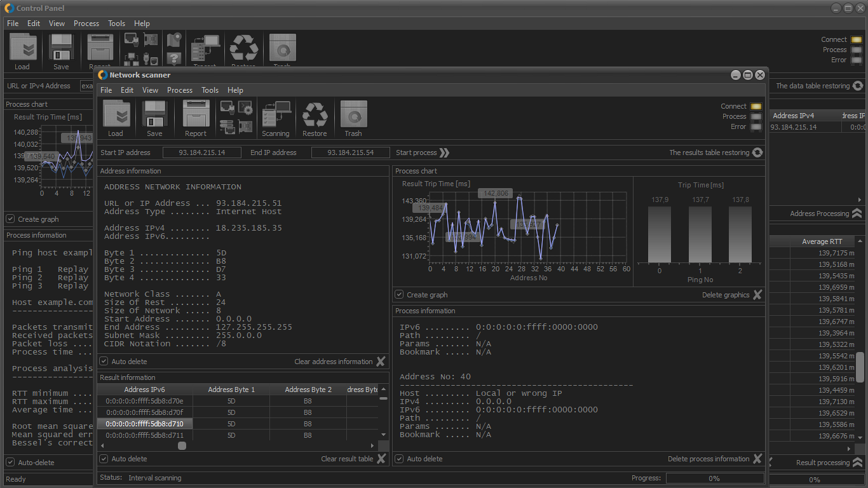Click the Start IP address input field
The height and width of the screenshot is (488, 868).
coord(202,152)
